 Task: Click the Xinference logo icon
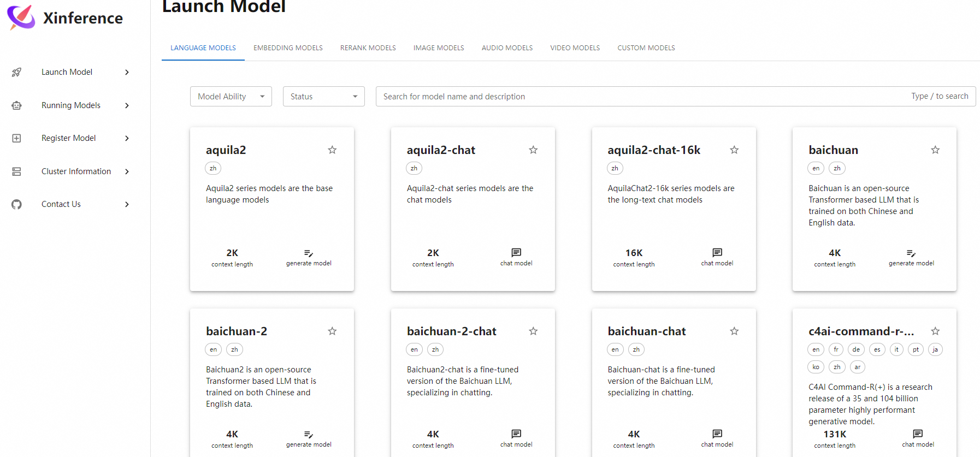tap(21, 17)
